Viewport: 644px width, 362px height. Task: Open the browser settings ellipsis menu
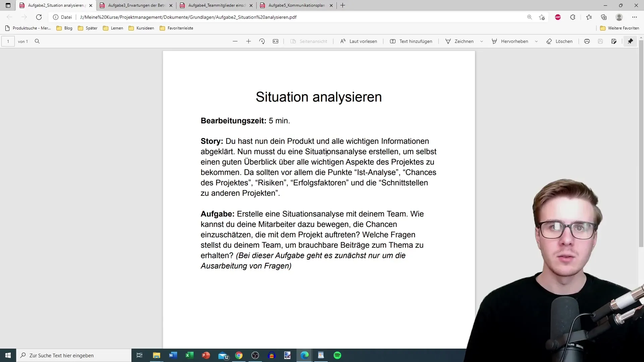(x=635, y=17)
